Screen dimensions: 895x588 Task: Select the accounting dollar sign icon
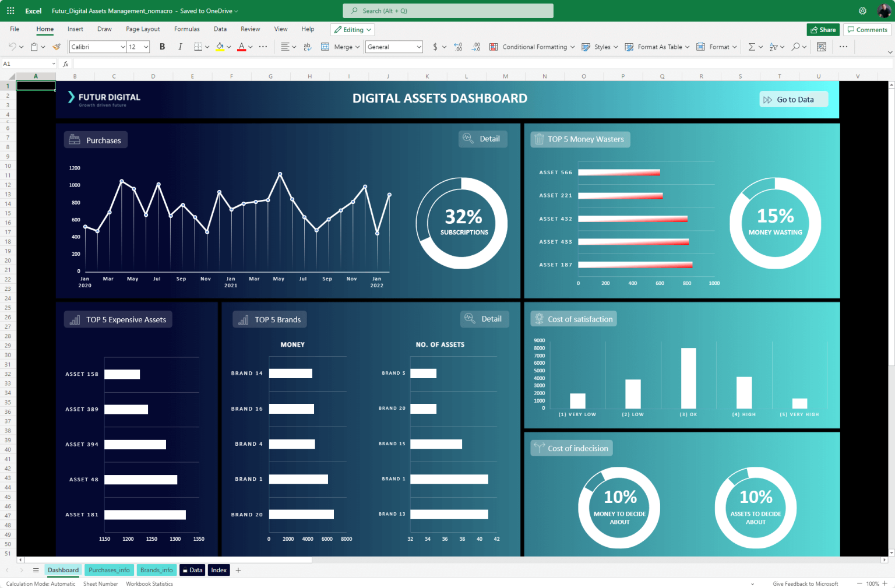435,47
